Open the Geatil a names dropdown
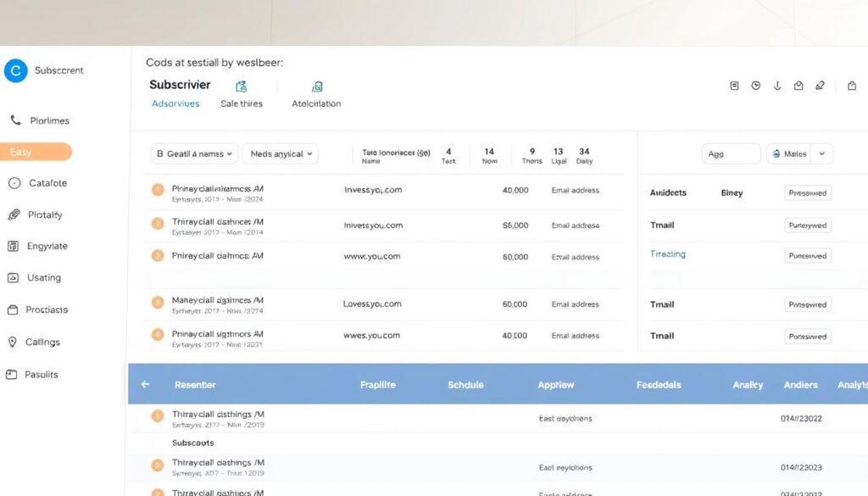This screenshot has height=496, width=868. point(194,153)
